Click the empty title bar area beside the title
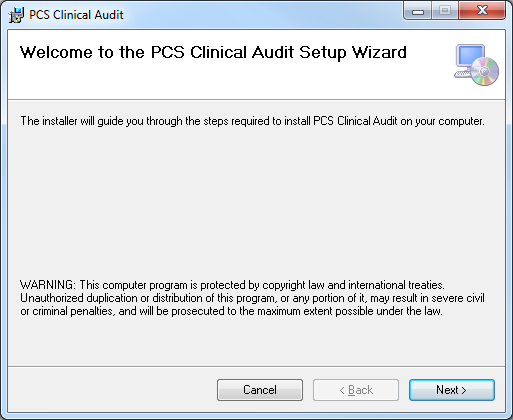This screenshot has height=420, width=513. (263, 15)
